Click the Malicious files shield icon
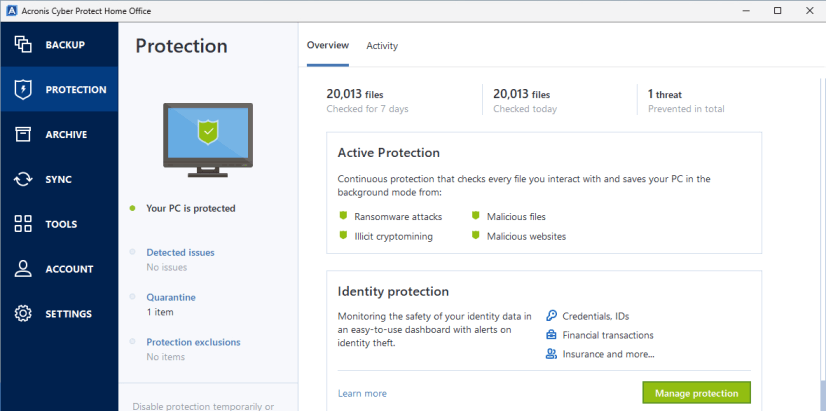 point(476,216)
